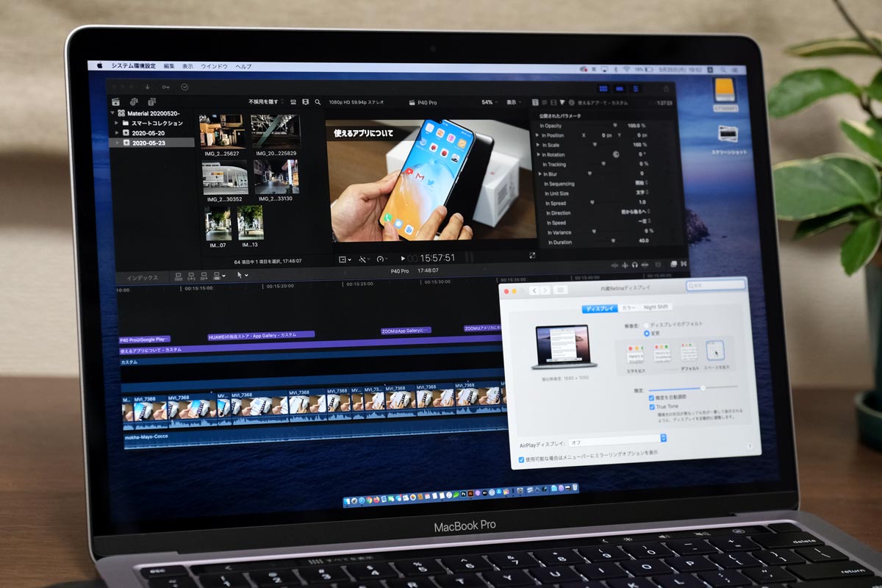Image resolution: width=882 pixels, height=588 pixels.
Task: Toggle browser and timeline layout button
Action: click(603, 87)
